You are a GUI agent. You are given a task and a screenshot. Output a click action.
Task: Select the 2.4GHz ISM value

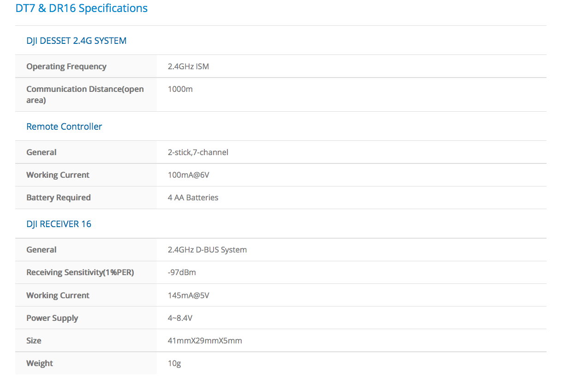pyautogui.click(x=189, y=66)
